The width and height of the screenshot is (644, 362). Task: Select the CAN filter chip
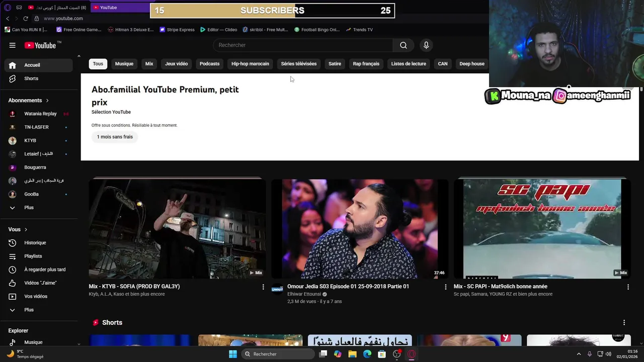point(443,64)
